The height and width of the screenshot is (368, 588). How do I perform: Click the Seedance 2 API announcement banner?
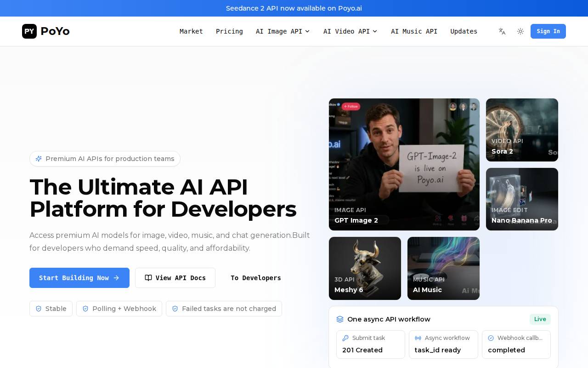(x=294, y=8)
